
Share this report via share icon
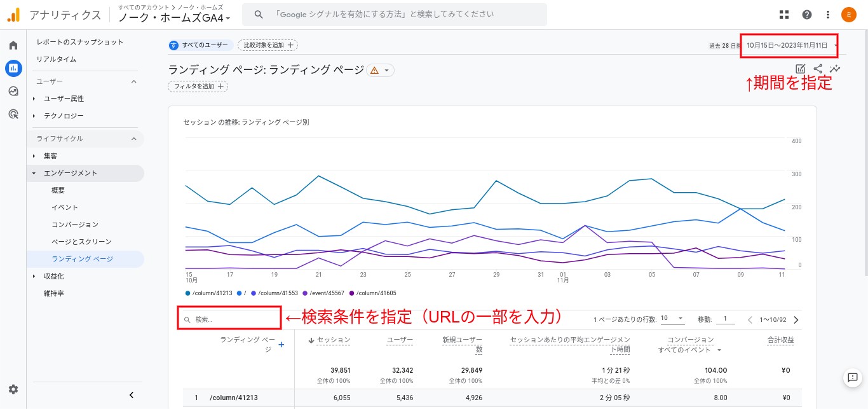pyautogui.click(x=818, y=69)
